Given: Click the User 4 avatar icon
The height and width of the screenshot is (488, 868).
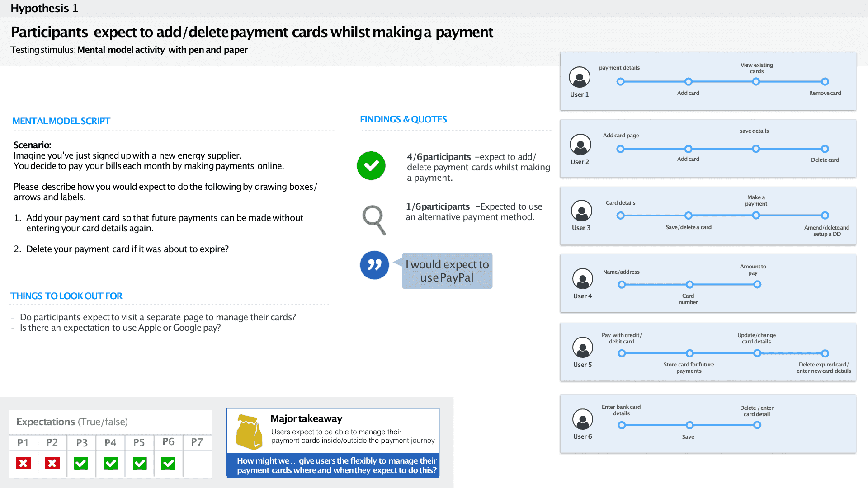Looking at the screenshot, I should point(583,279).
